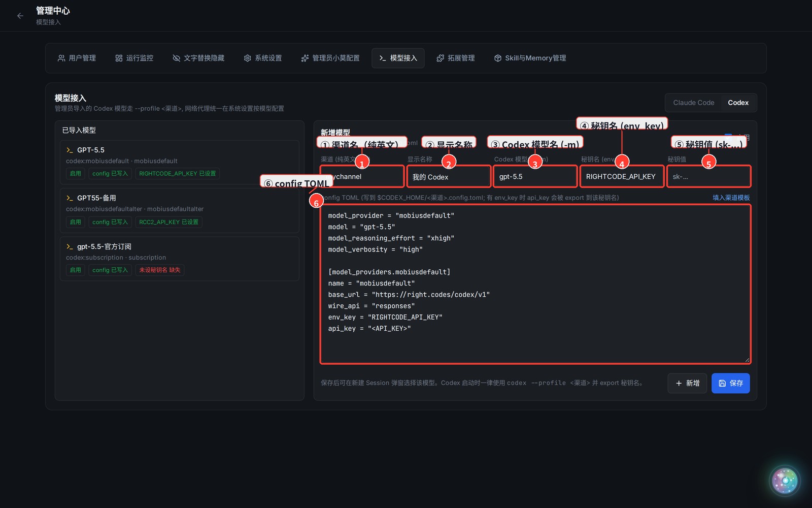Click the back arrow icon
This screenshot has height=508, width=812.
[x=20, y=16]
